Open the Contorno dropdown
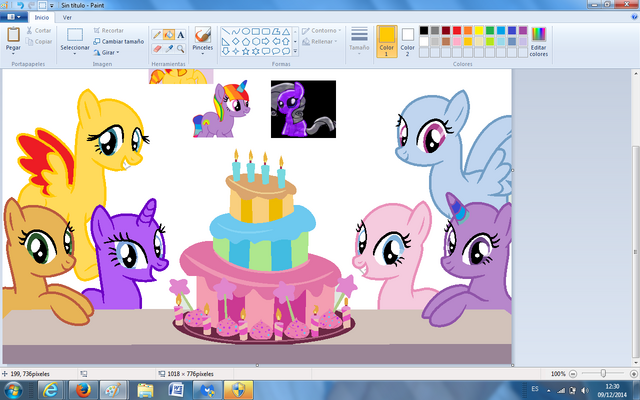The height and width of the screenshot is (400, 640). (322, 31)
